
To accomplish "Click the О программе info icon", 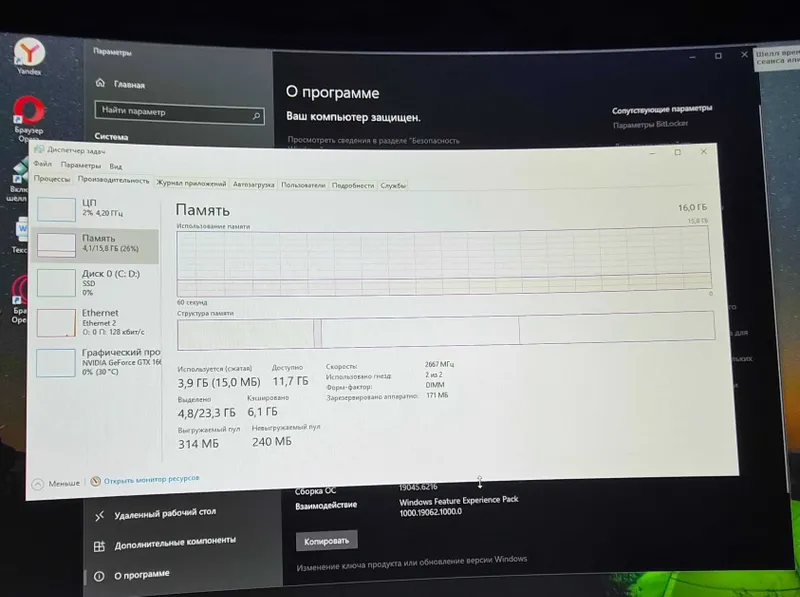I will pyautogui.click(x=99, y=576).
